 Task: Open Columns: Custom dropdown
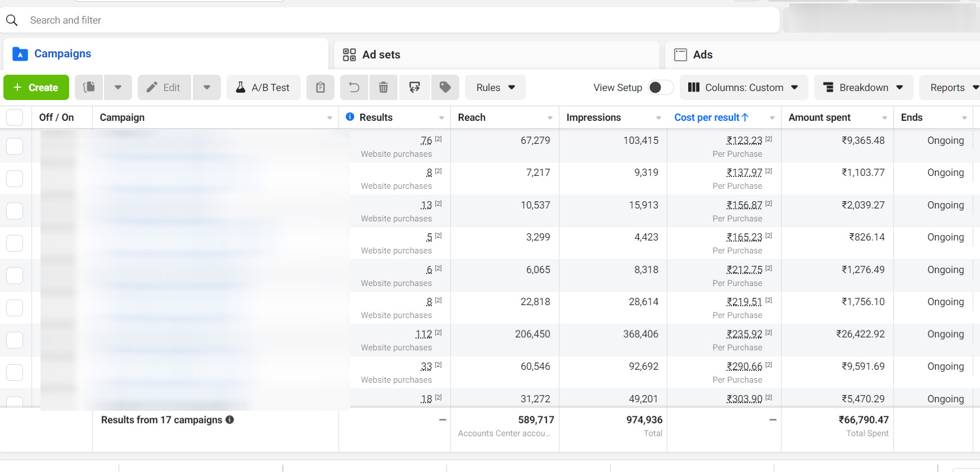(x=744, y=87)
